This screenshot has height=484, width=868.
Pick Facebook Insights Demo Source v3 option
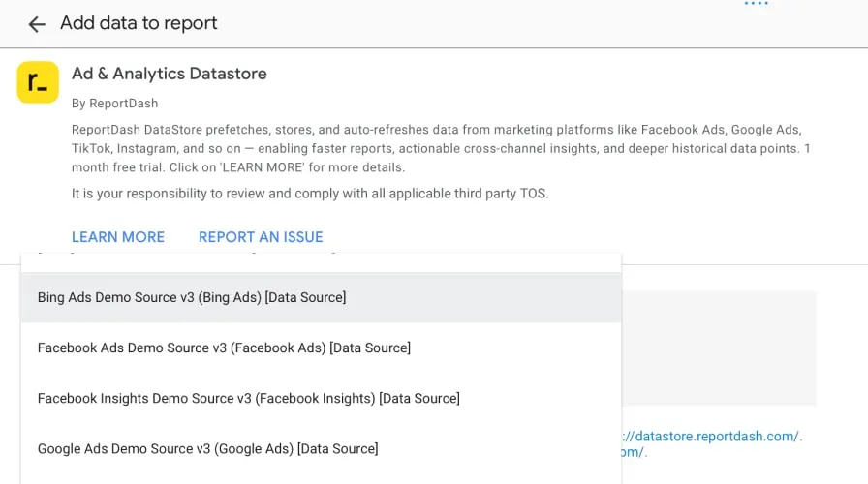(x=321, y=398)
